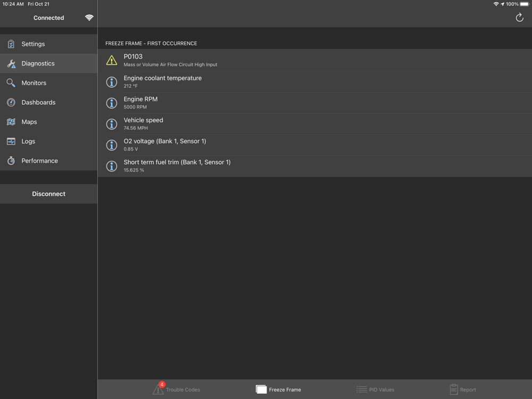Viewport: 532px width, 399px height.
Task: Select the Freeze Frame tab label
Action: coord(285,389)
